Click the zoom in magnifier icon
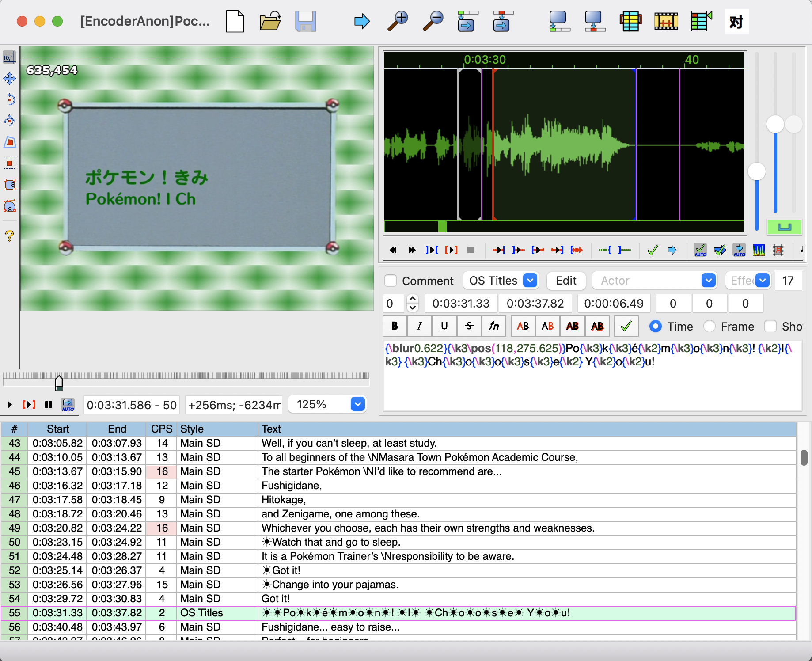The image size is (812, 661). [398, 21]
